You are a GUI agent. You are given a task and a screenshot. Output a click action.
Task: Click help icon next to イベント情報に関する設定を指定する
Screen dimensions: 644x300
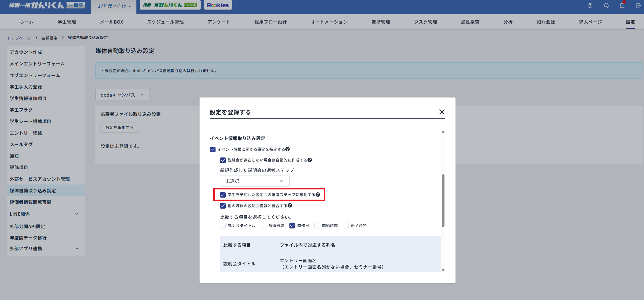pyautogui.click(x=287, y=149)
